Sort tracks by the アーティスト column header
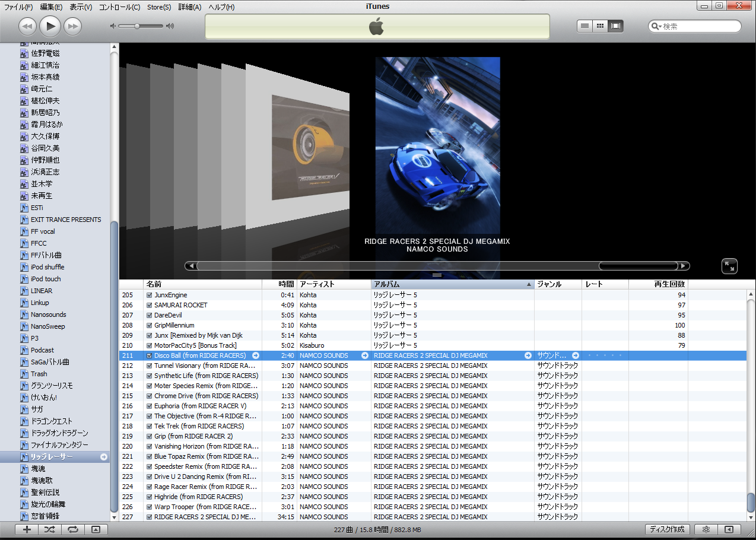Screen dimensions: 756x540 click(x=334, y=284)
